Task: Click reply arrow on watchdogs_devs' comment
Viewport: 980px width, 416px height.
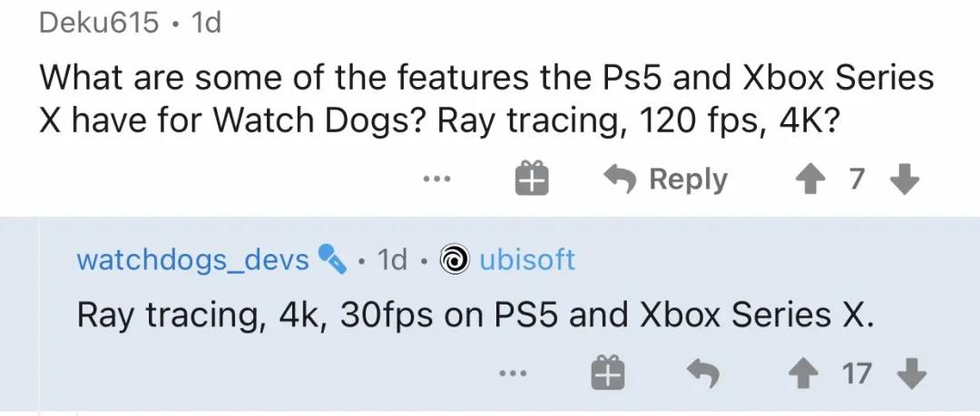Action: click(x=703, y=372)
